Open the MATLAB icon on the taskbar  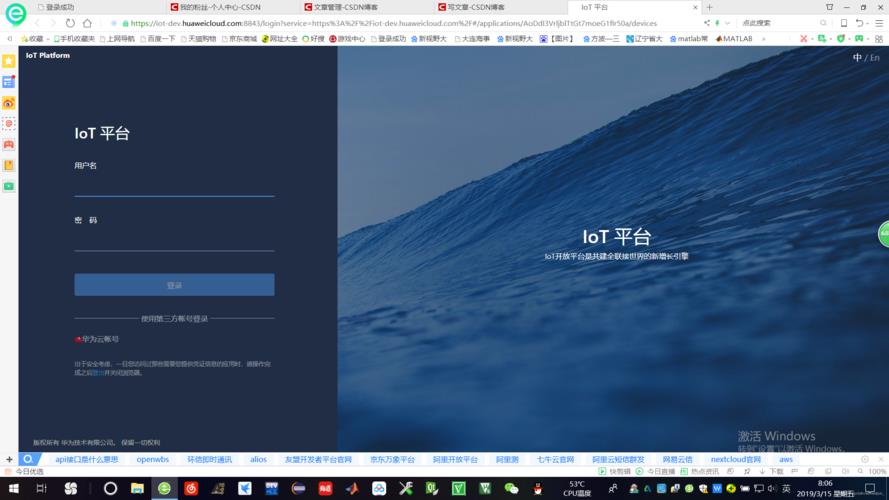(352, 488)
